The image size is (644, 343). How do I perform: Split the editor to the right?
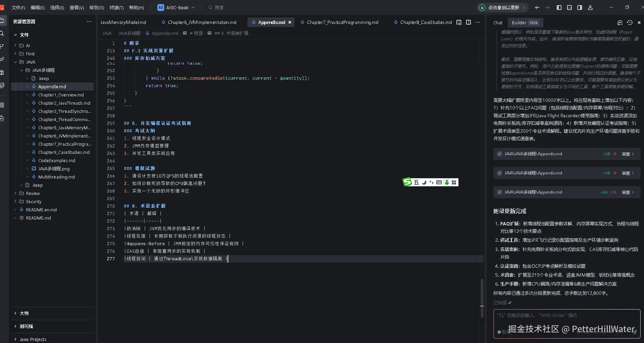[x=468, y=22]
